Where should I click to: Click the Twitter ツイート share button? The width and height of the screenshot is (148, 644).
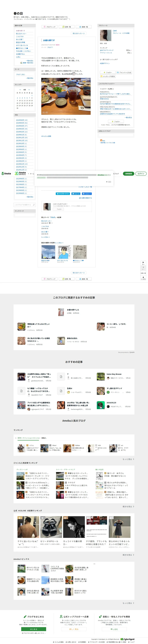click(76, 194)
